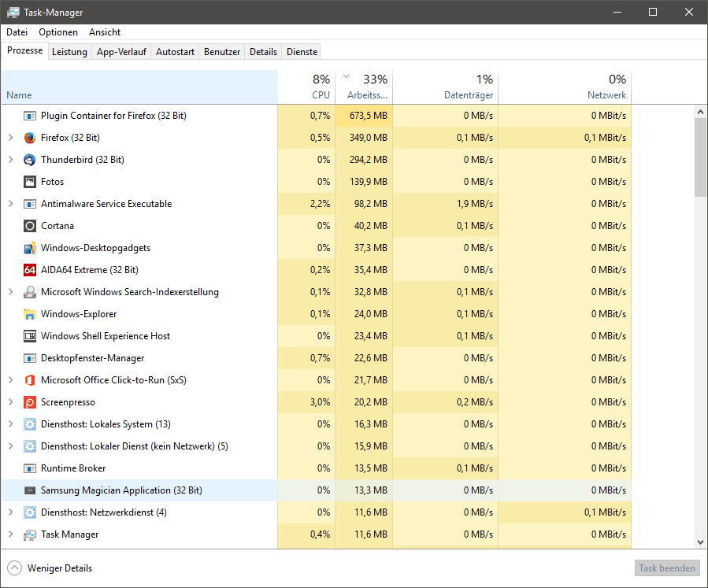The image size is (708, 588).
Task: Click Weniger Details to collapse view
Action: tap(50, 568)
